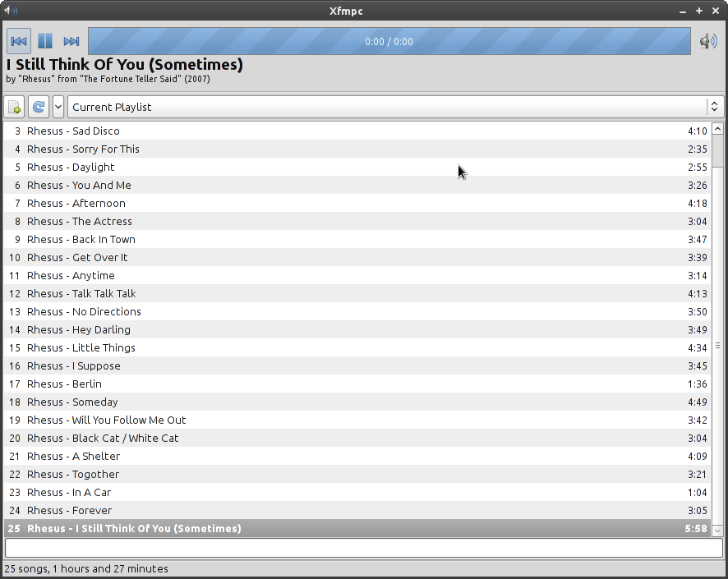
Task: Select the track Rhesus - Sad Disco
Action: tap(95, 131)
